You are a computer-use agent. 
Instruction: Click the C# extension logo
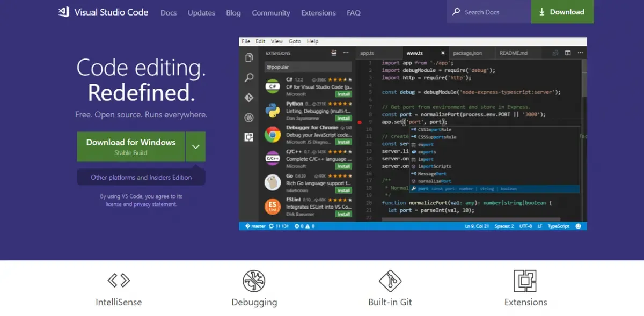pos(273,86)
